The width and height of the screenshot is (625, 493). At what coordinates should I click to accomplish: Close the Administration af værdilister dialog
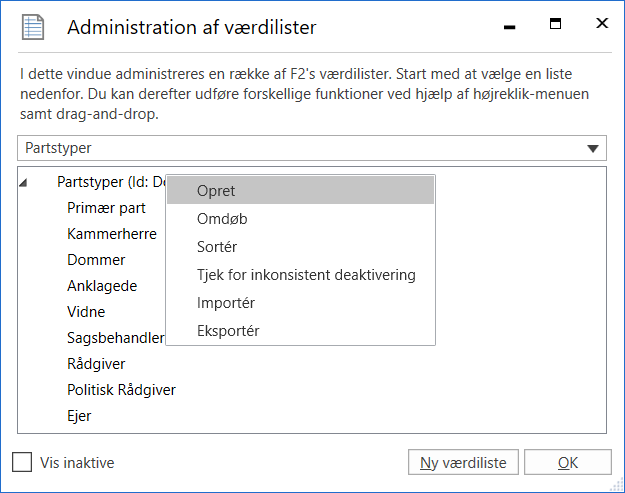[x=602, y=24]
